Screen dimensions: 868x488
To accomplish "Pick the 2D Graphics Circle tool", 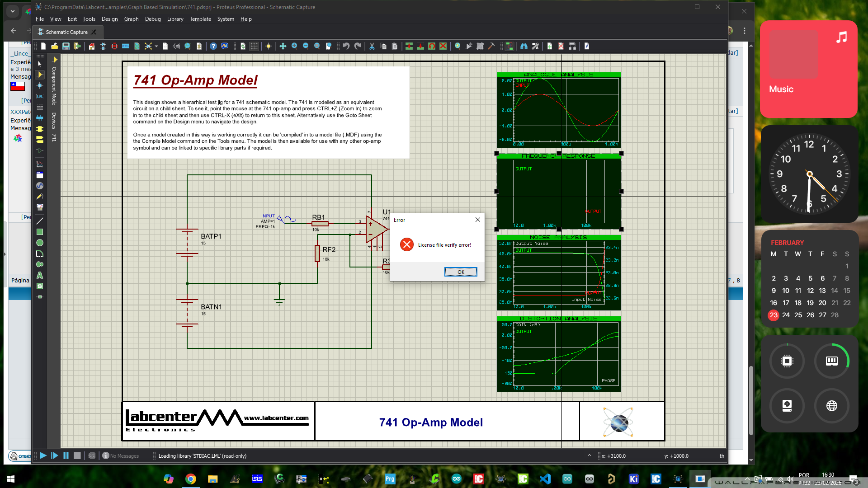I will point(40,243).
